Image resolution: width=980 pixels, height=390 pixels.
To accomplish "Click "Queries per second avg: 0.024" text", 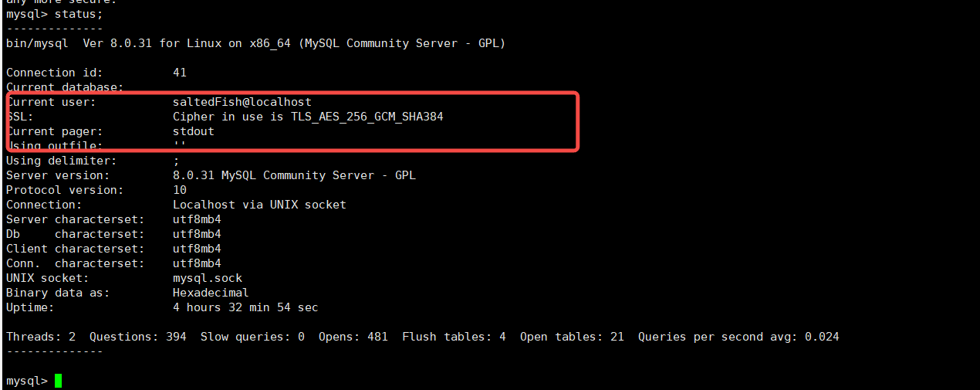I will pyautogui.click(x=738, y=337).
